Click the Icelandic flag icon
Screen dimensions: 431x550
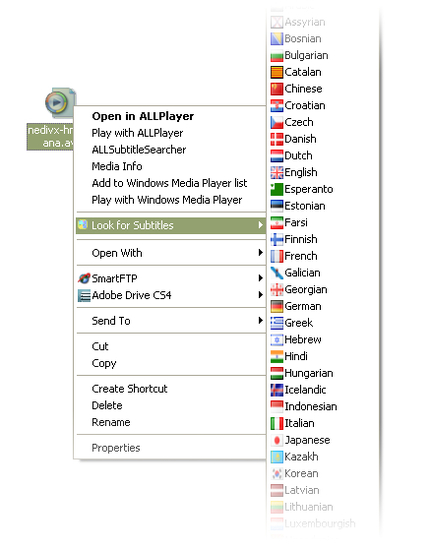[x=277, y=390]
